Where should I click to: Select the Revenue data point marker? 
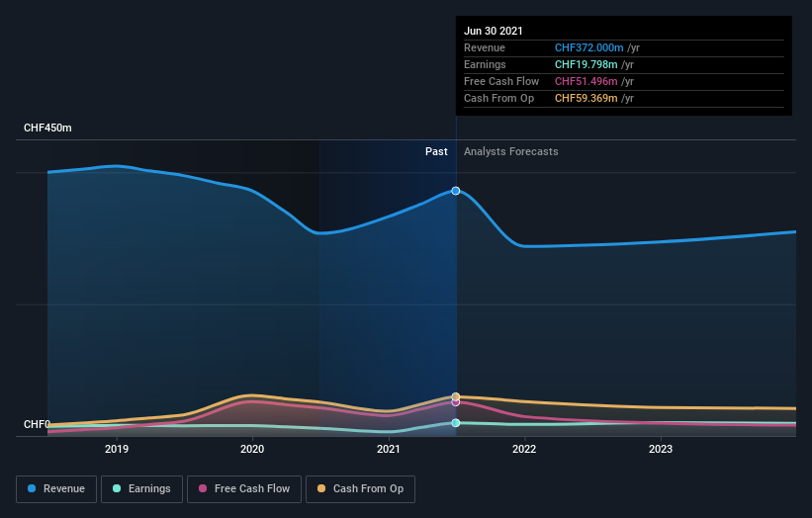(x=456, y=191)
